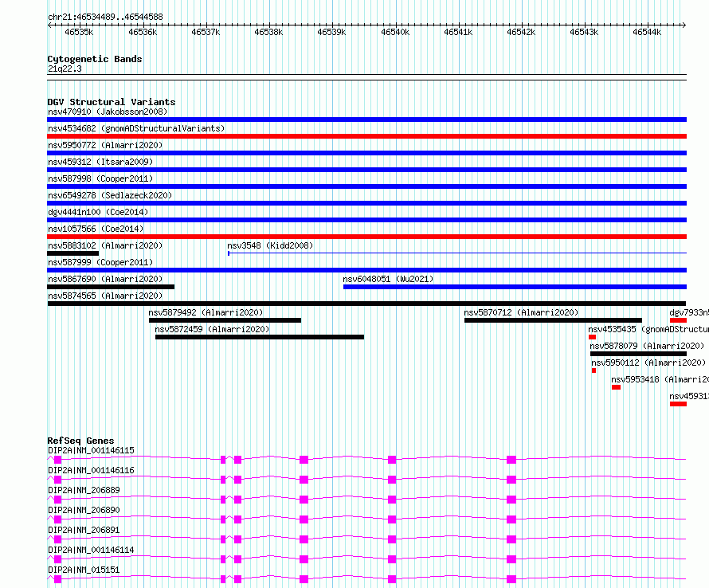709x588 pixels.
Task: Click the nsv5870712 (Almarri2020) label
Action: pyautogui.click(x=521, y=312)
